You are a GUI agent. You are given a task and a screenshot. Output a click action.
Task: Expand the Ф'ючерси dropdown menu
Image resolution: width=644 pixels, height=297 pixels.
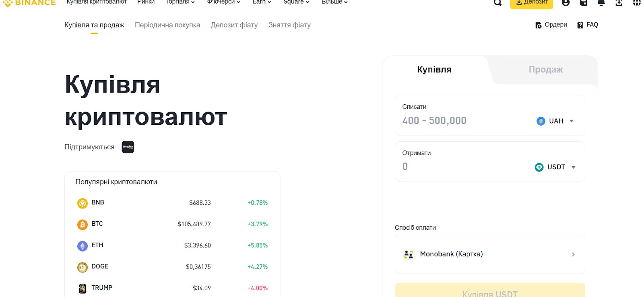coord(223,2)
